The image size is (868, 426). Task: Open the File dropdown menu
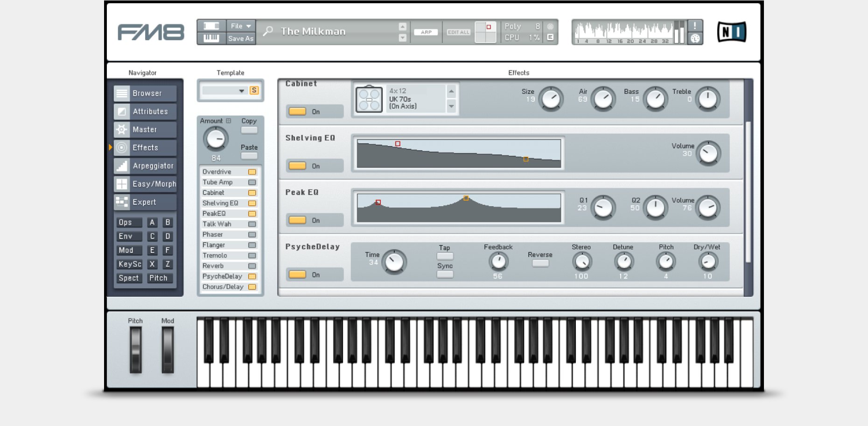click(x=241, y=26)
